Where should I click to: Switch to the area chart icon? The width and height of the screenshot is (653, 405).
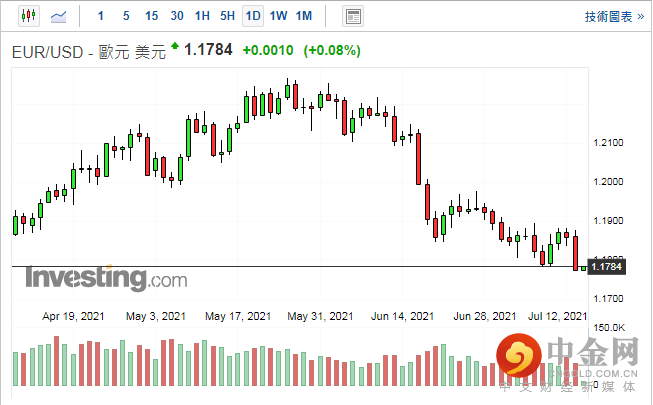coord(60,16)
